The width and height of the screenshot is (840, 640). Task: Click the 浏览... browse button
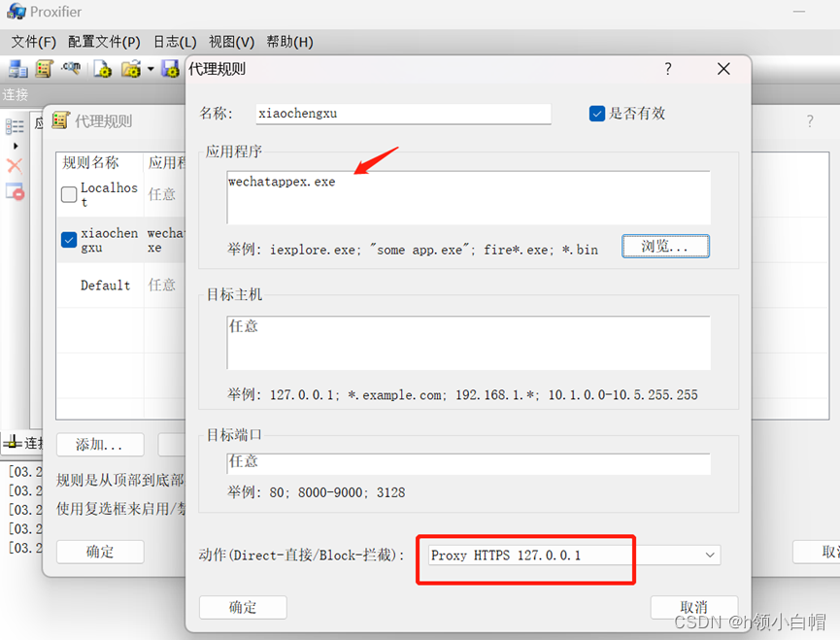(665, 247)
